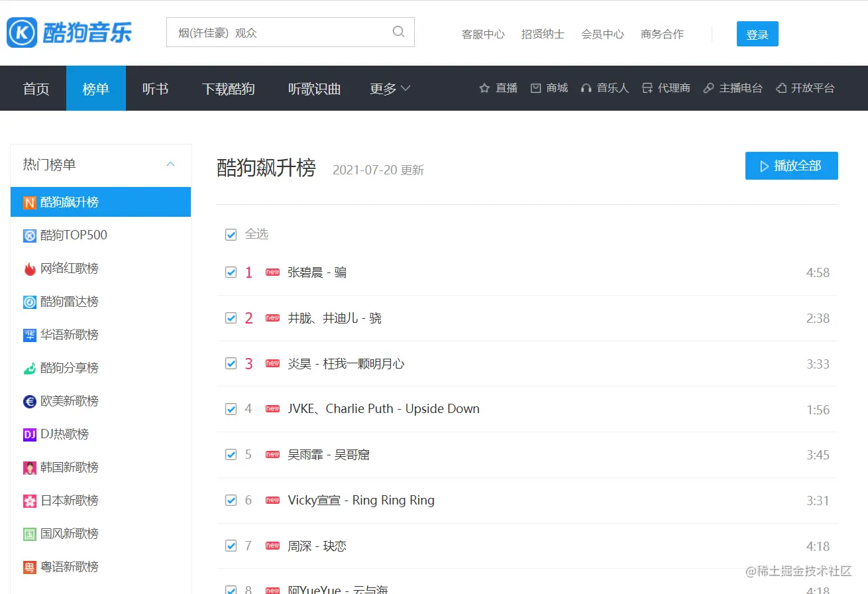
Task: Uncheck the checkbox for 周深 - 玦恋
Action: pos(231,546)
